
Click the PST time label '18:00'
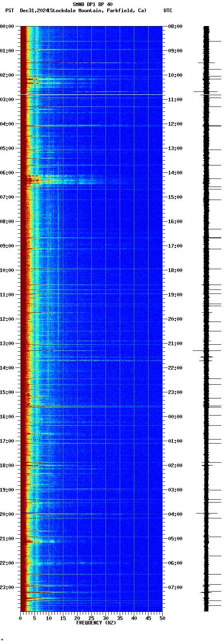(x=7, y=466)
